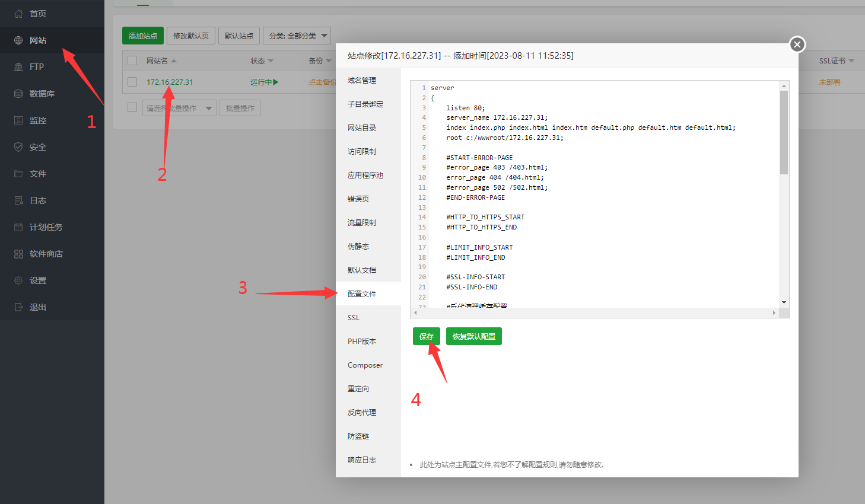Click the home icon in the sidebar
Viewport: 865px width, 504px height.
click(18, 14)
